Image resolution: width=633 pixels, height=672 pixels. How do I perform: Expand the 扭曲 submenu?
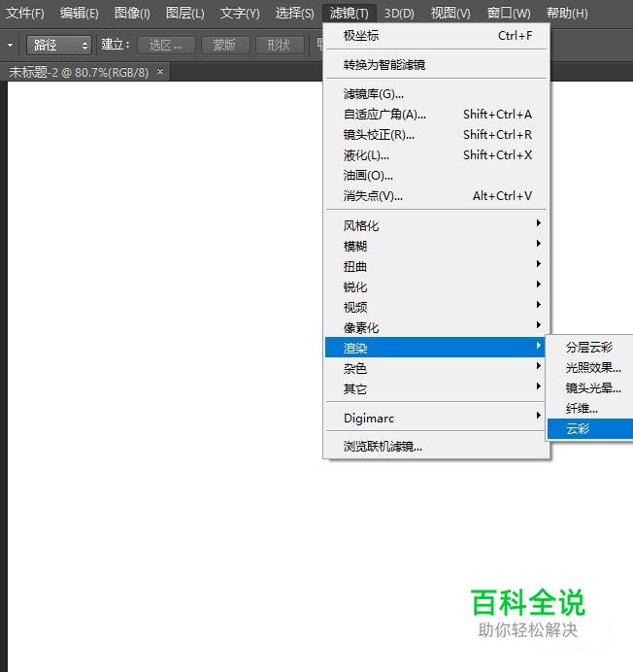tap(437, 267)
